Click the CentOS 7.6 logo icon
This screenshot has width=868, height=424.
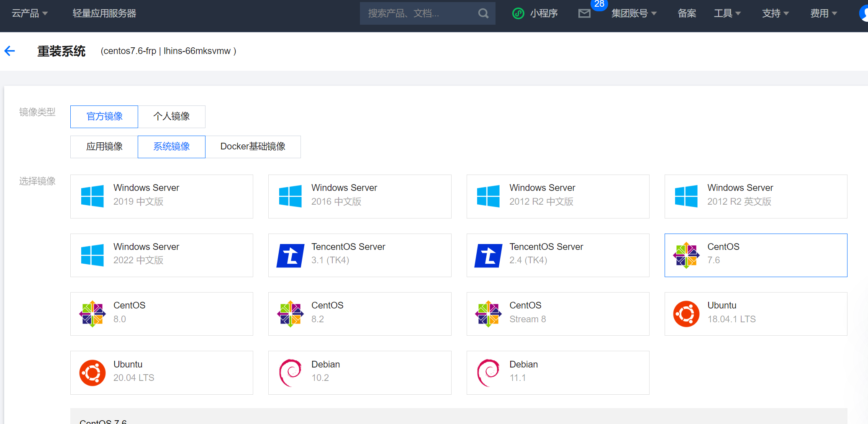click(x=686, y=255)
